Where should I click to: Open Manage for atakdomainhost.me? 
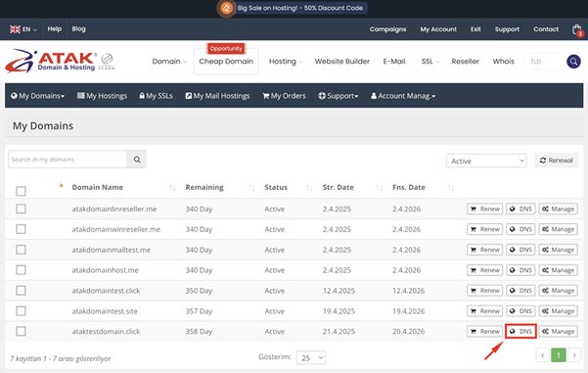pos(558,270)
